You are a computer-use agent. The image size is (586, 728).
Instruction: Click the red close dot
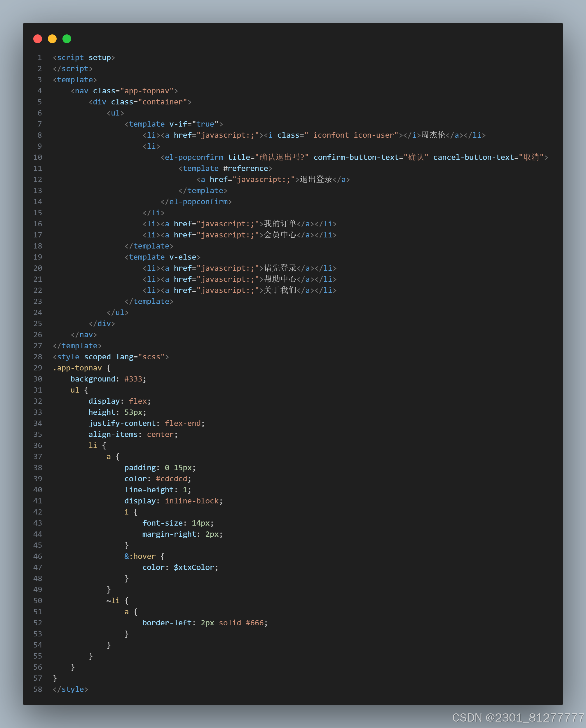pos(38,39)
